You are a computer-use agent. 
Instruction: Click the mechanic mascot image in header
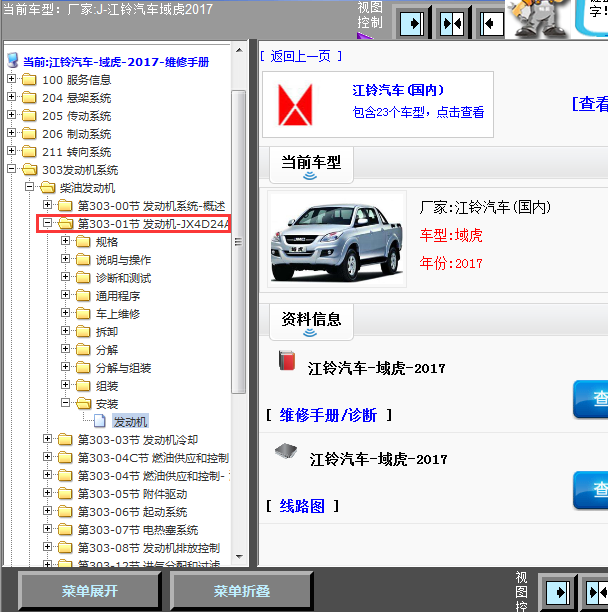coord(539,19)
